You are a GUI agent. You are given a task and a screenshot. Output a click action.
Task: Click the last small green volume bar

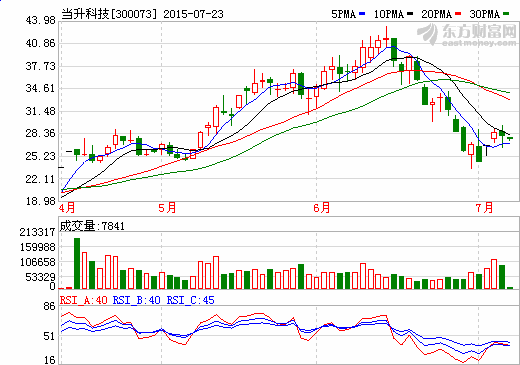[510, 288]
